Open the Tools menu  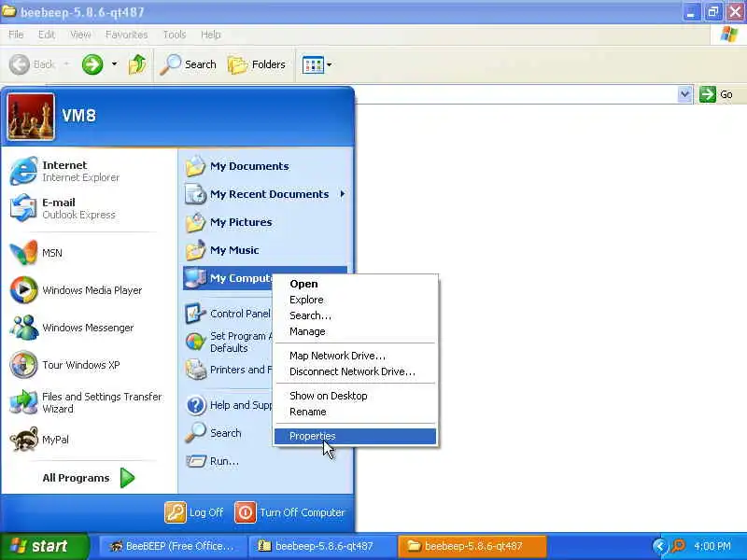tap(175, 35)
